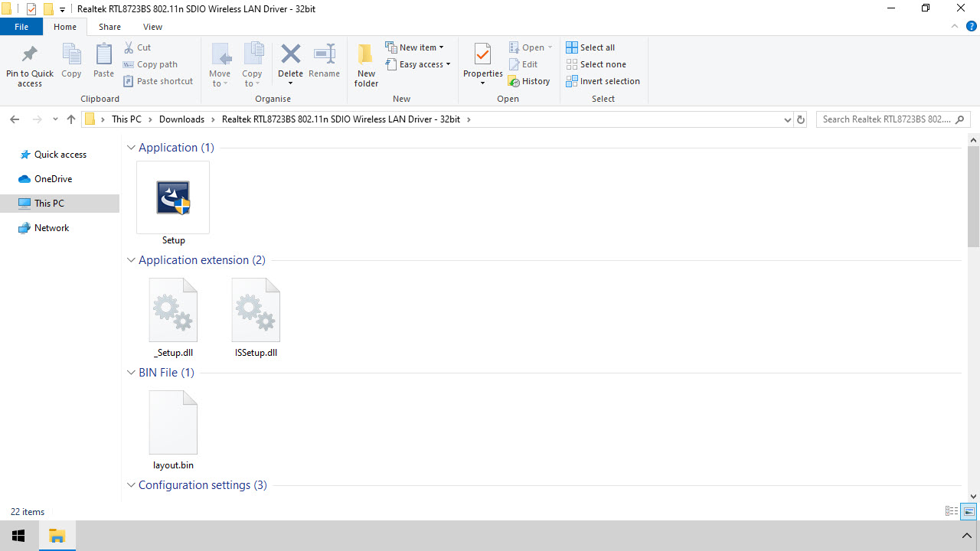Click Paste shortcut command
The width and height of the screenshot is (980, 551).
pos(158,81)
